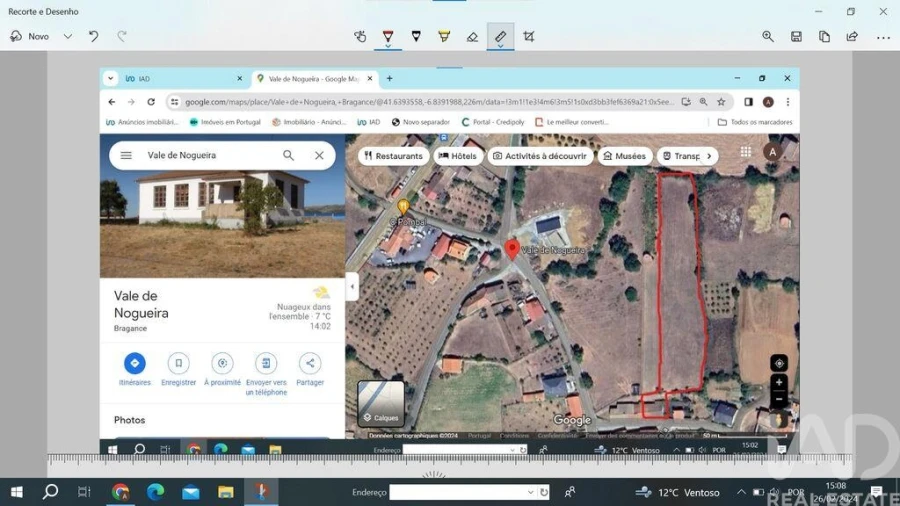
Task: Copy the snip to clipboard
Action: click(x=824, y=37)
